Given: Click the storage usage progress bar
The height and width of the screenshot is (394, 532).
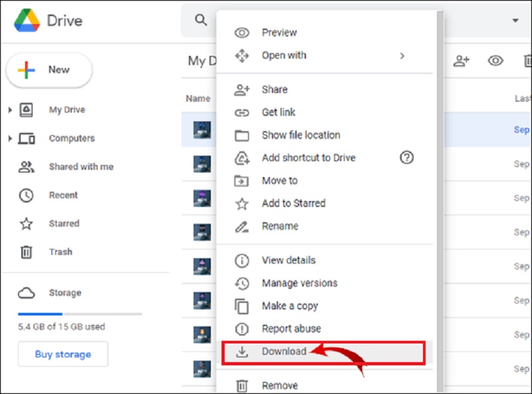Looking at the screenshot, I should (x=80, y=313).
